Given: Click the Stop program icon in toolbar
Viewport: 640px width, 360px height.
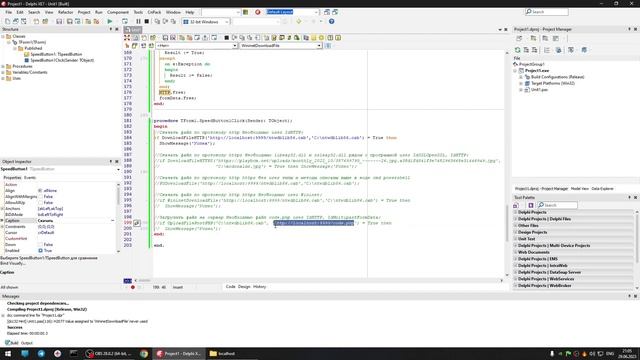Looking at the screenshot, I should (x=147, y=21).
